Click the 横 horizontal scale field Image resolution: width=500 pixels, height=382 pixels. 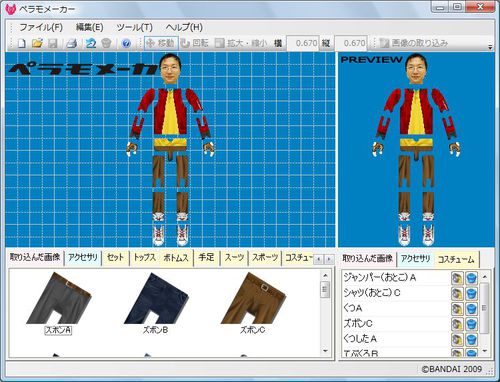[x=303, y=43]
